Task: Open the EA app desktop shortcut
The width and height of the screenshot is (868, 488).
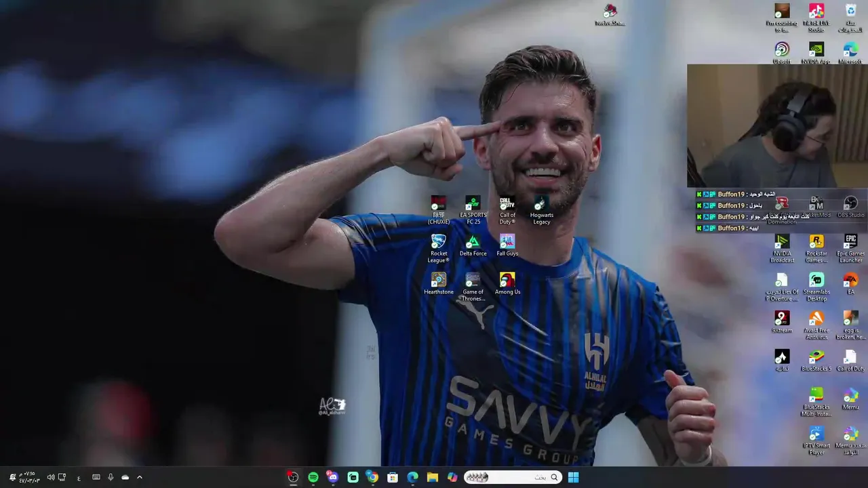Action: coord(850,284)
